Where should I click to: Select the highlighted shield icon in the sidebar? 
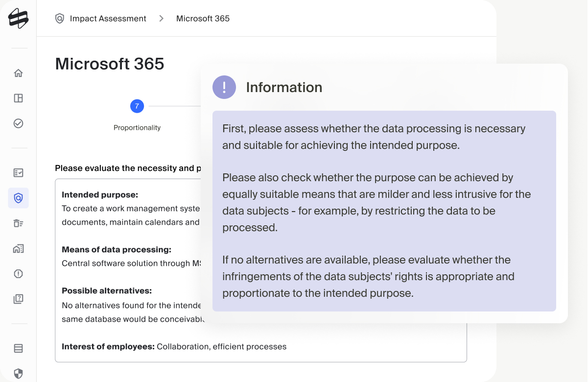point(18,198)
